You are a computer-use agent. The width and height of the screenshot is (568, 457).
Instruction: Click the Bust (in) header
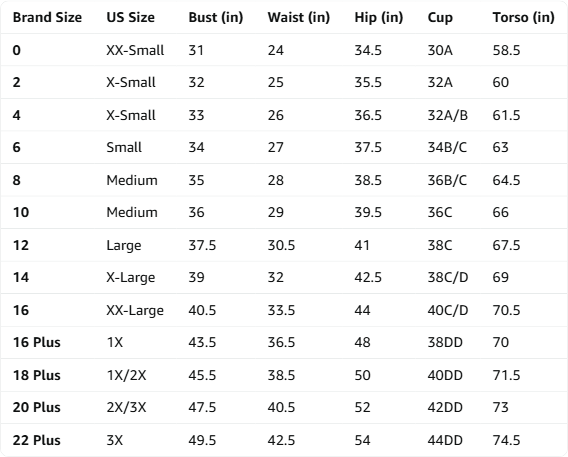[216, 17]
